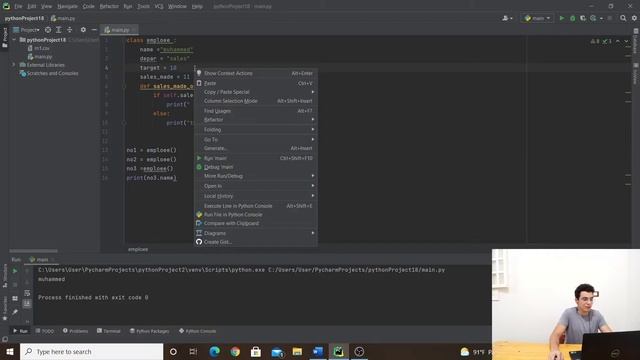Open Word from the taskbar

pyautogui.click(x=318, y=351)
